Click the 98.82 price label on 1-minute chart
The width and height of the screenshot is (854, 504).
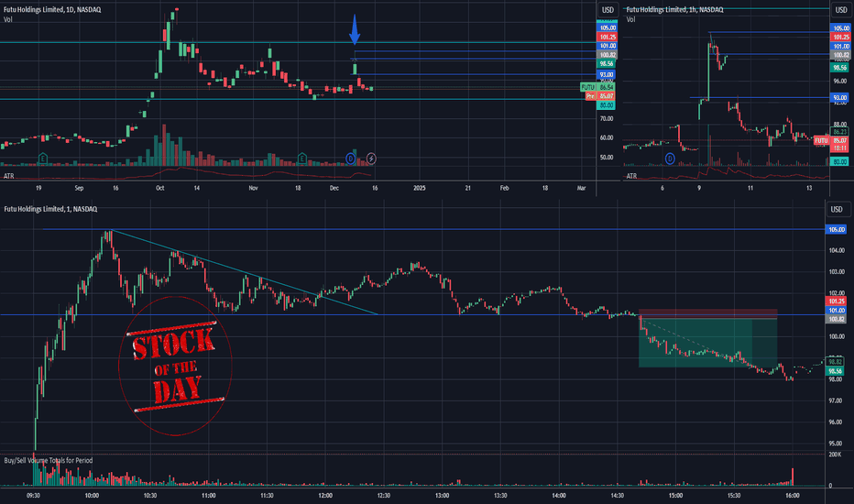[x=836, y=362]
